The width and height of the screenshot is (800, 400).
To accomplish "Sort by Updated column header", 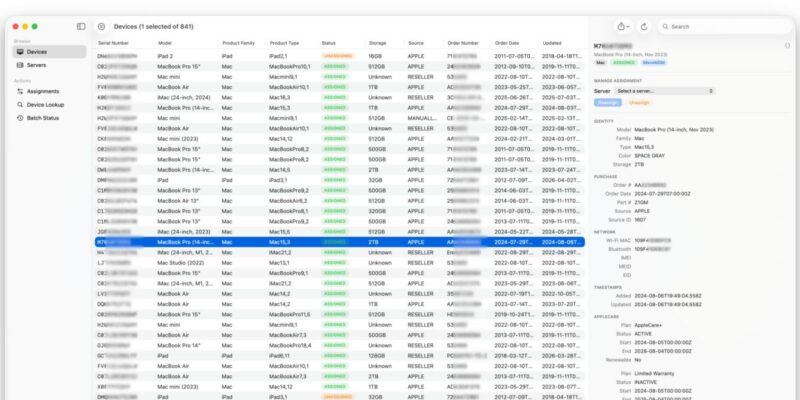I will tap(552, 43).
